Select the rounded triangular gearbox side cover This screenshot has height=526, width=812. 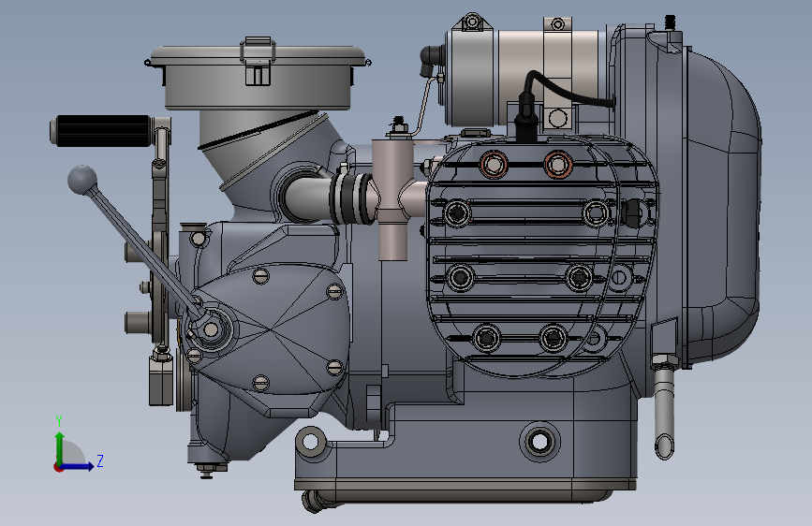[270, 329]
